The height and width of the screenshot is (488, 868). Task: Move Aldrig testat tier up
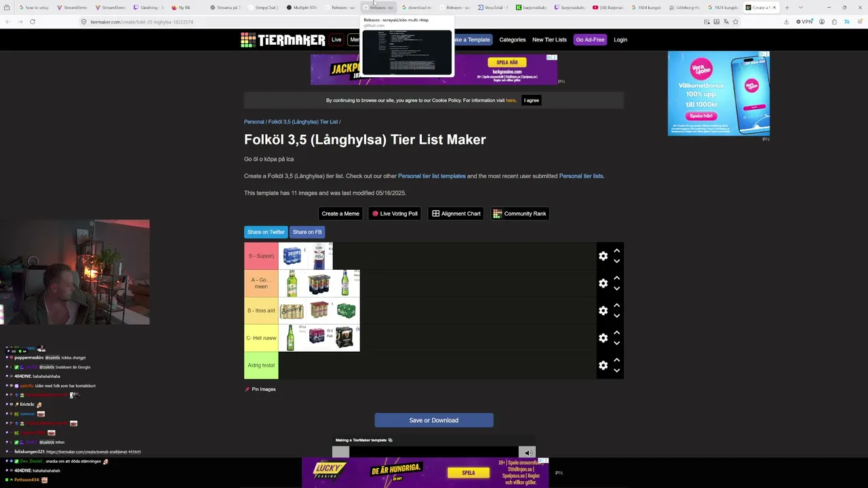[x=616, y=360]
